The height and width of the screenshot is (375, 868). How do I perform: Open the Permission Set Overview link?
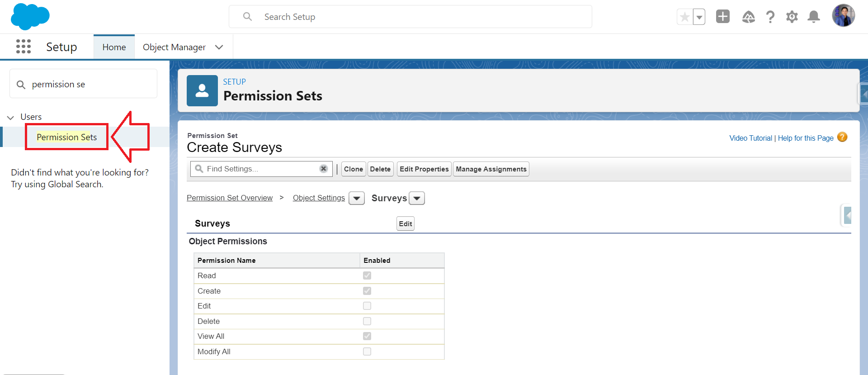coord(230,198)
